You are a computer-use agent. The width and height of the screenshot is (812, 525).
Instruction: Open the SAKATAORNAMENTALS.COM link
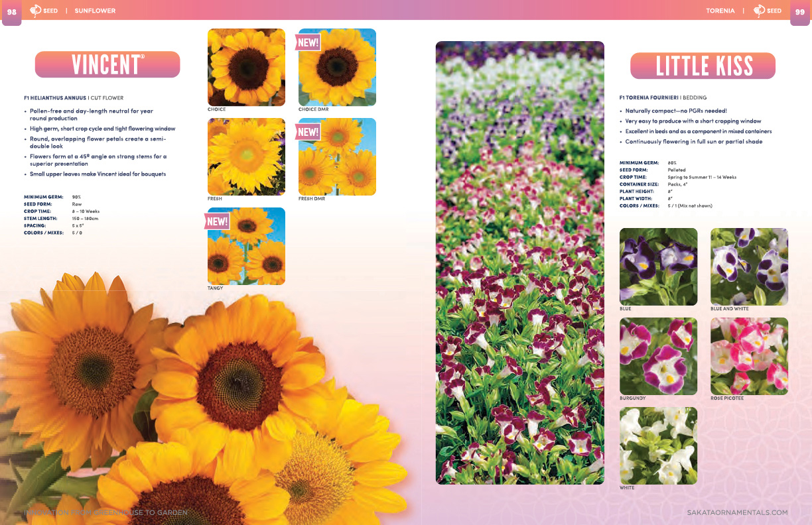[x=737, y=512]
